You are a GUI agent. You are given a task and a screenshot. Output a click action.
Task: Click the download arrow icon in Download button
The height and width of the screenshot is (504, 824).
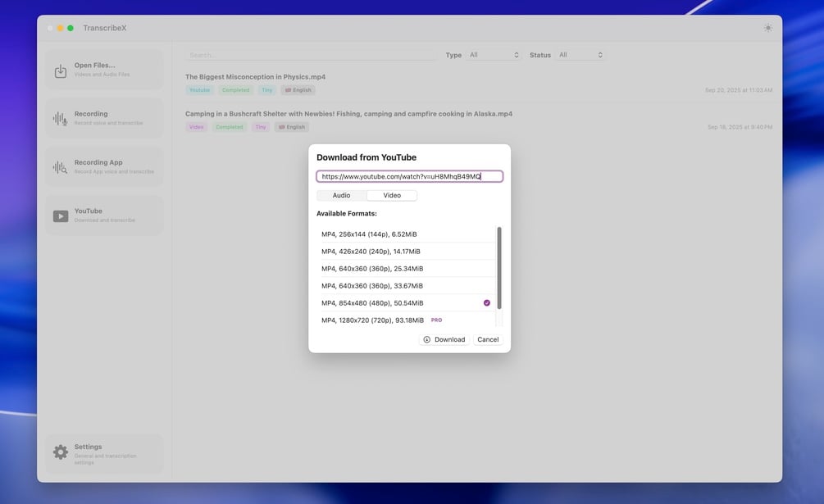[x=426, y=339]
